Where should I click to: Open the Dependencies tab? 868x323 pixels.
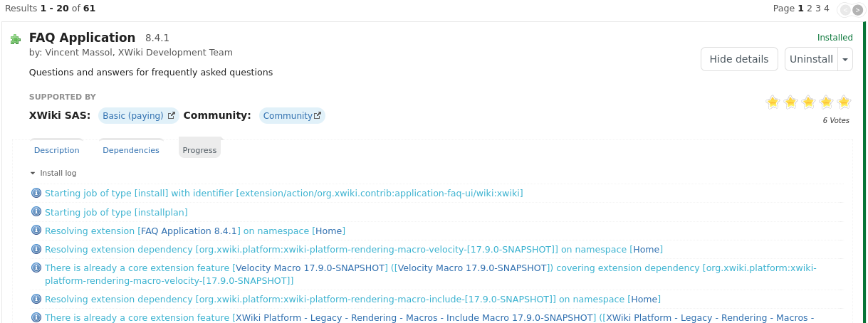click(131, 150)
